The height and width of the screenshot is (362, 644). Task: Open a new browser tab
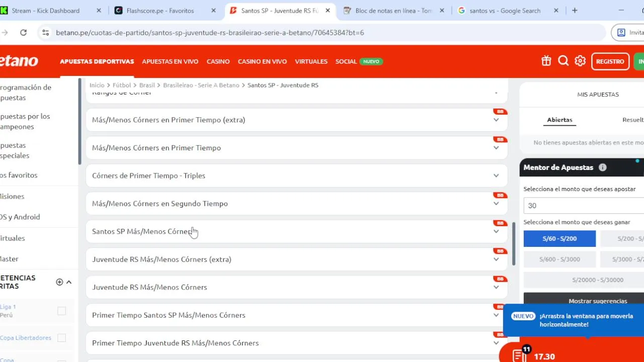[575, 11]
